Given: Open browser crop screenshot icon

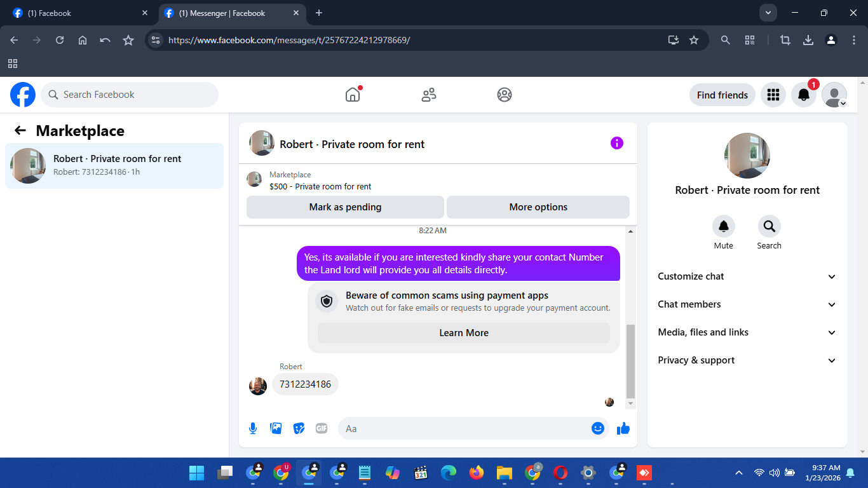Looking at the screenshot, I should tap(785, 40).
